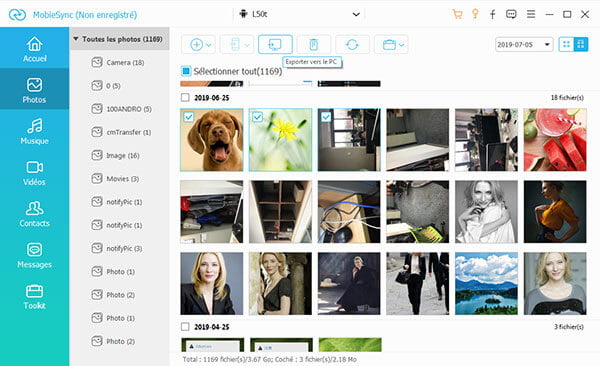The height and width of the screenshot is (366, 600).
Task: Collapse Toutes les photos tree
Action: [x=76, y=39]
